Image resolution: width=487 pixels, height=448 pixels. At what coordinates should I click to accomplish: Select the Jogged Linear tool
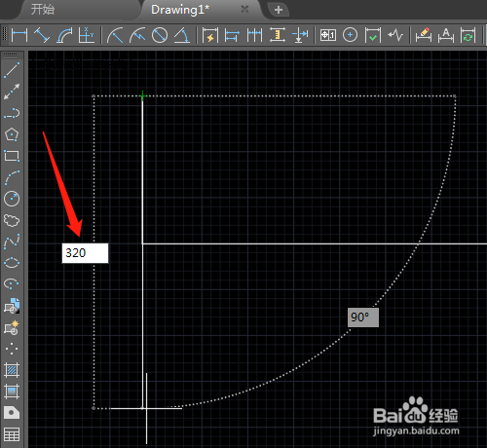coord(395,35)
